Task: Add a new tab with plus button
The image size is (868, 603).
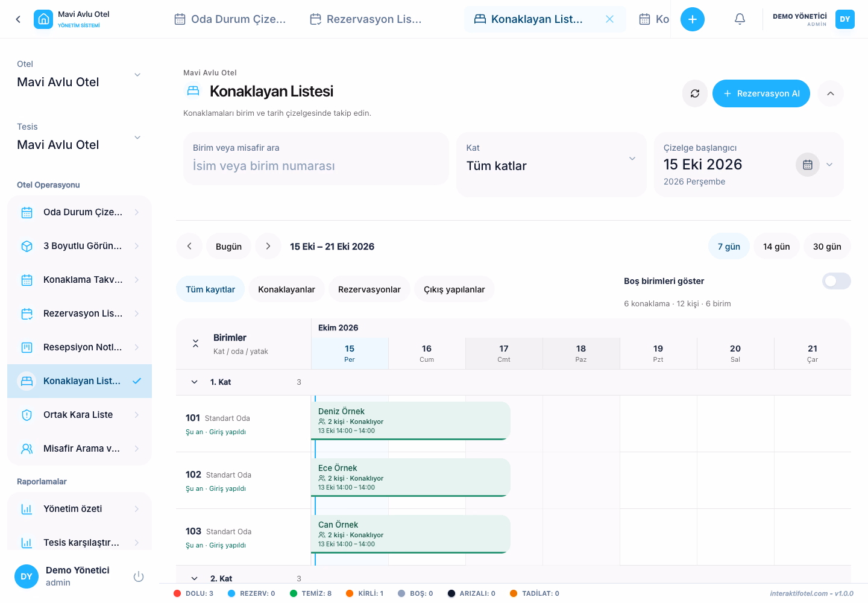Action: pos(693,19)
